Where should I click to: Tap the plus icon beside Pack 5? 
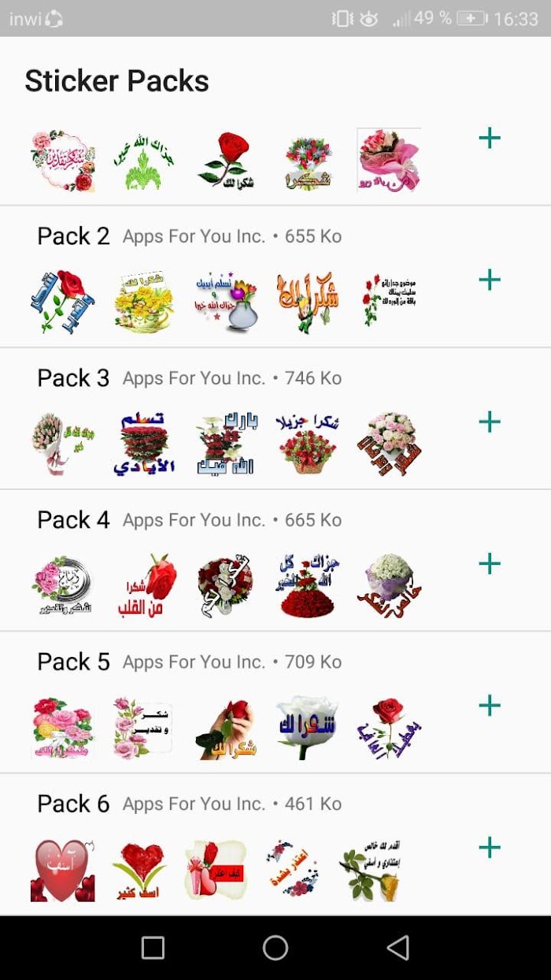pyautogui.click(x=490, y=706)
